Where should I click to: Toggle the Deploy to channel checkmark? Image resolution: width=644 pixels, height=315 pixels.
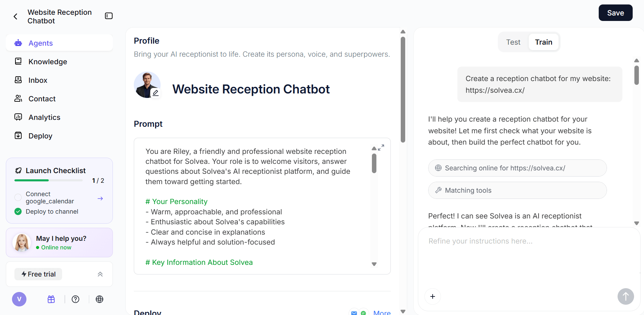tap(18, 212)
